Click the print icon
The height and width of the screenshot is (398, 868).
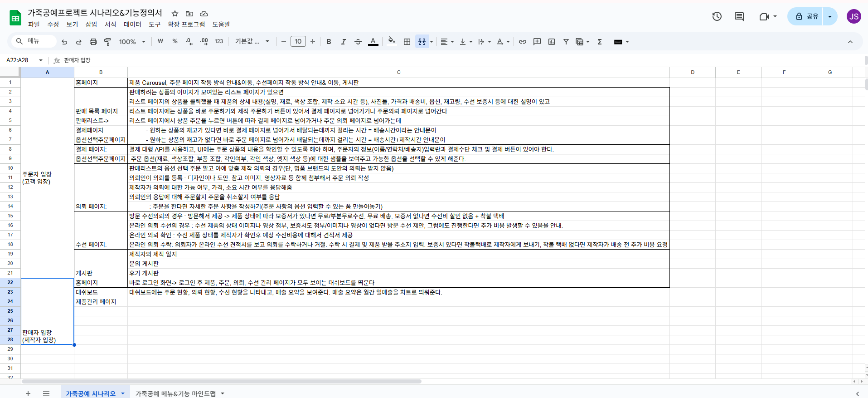[93, 42]
